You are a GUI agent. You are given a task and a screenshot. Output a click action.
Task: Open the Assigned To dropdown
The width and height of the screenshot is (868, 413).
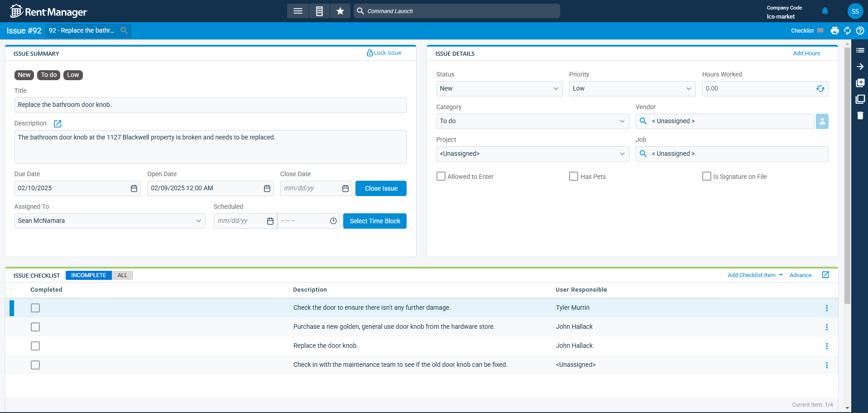click(110, 221)
